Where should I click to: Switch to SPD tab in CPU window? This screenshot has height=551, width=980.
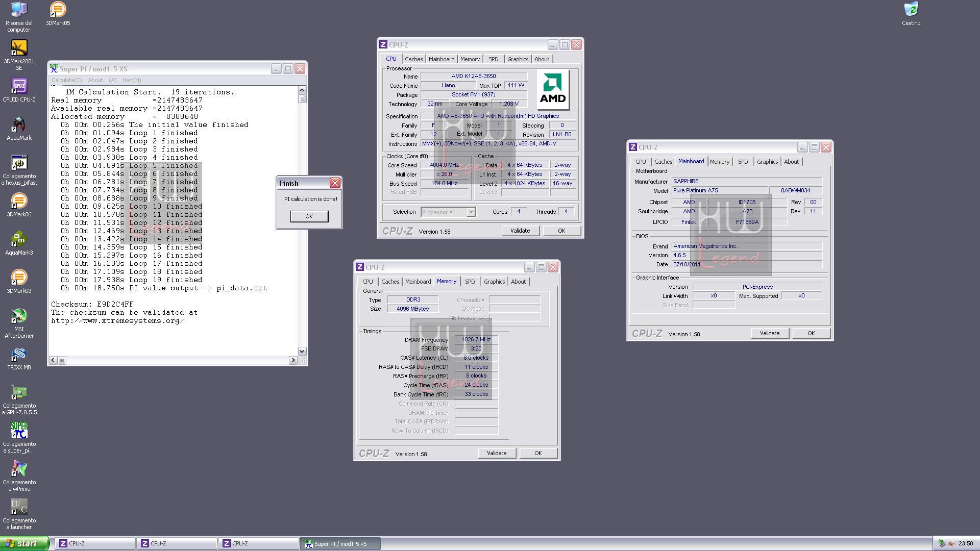pos(493,59)
